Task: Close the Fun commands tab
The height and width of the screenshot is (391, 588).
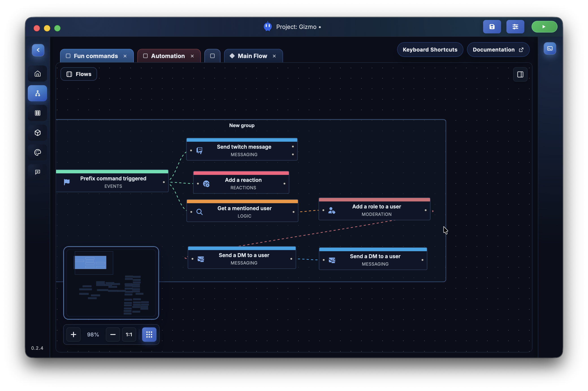Action: (x=125, y=56)
